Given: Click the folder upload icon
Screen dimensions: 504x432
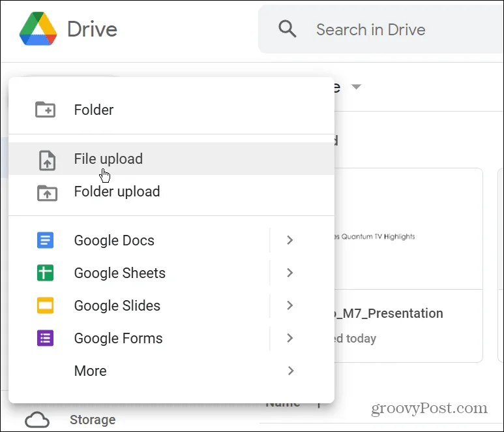Looking at the screenshot, I should coord(47,193).
